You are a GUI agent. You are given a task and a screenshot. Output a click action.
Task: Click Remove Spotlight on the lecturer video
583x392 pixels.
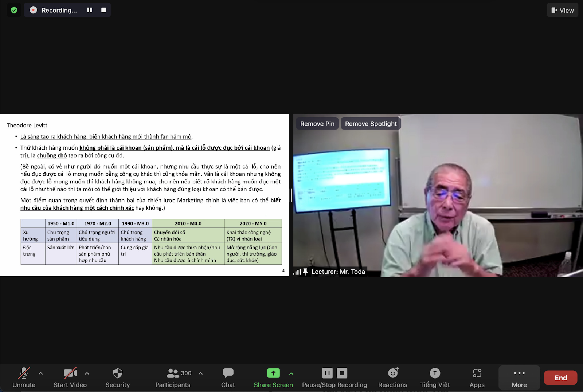coord(371,124)
